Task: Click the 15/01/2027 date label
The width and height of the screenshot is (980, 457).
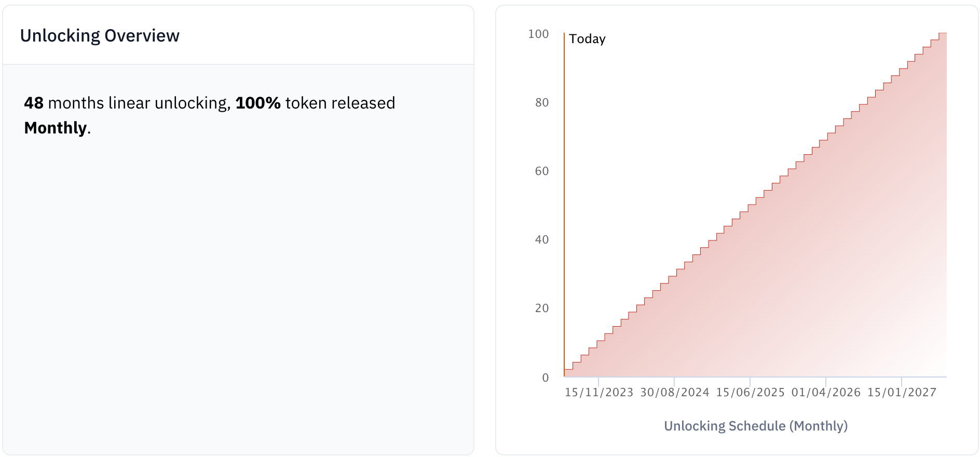Action: click(902, 393)
